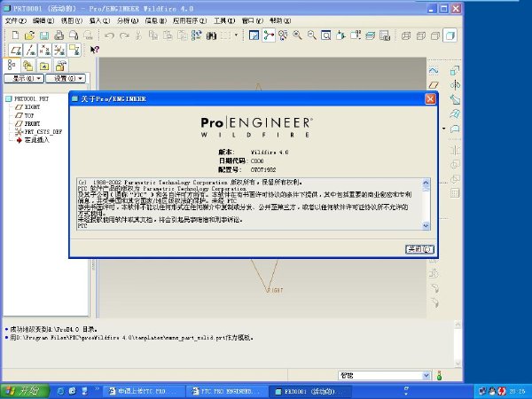532x399 pixels.
Task: Click the 关闭 button in About dialog
Action: pyautogui.click(x=419, y=249)
